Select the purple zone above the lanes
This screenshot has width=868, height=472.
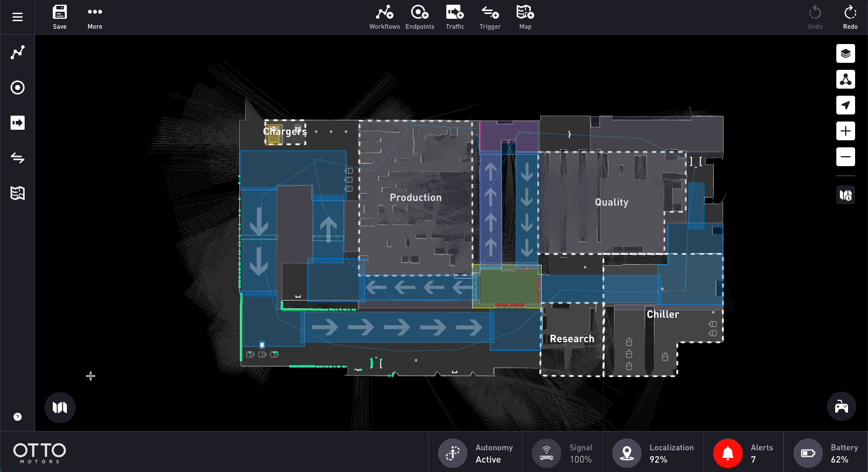coord(508,136)
